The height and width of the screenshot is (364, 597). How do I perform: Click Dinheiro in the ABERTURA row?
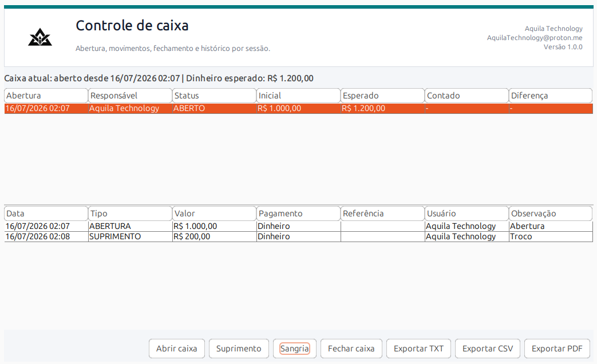coord(299,226)
